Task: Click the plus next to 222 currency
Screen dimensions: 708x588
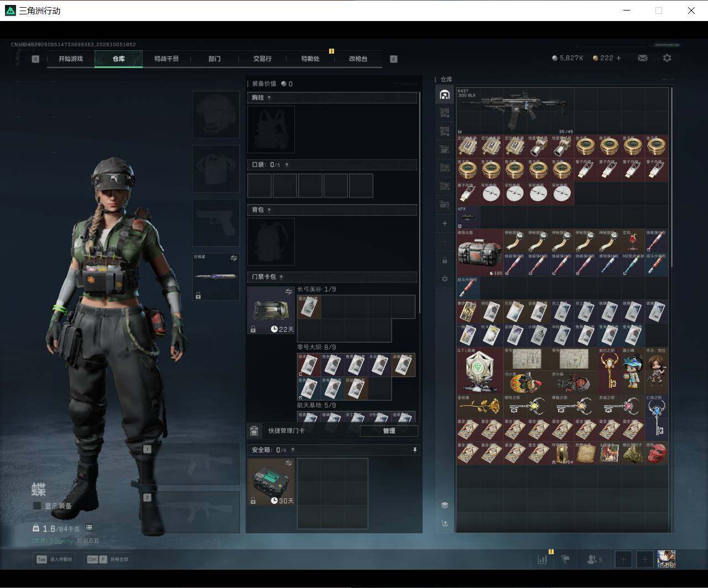Action: pyautogui.click(x=618, y=58)
